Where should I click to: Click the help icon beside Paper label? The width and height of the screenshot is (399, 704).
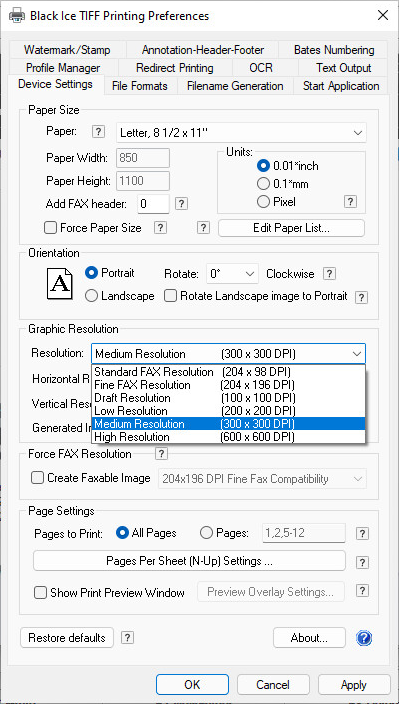click(98, 132)
